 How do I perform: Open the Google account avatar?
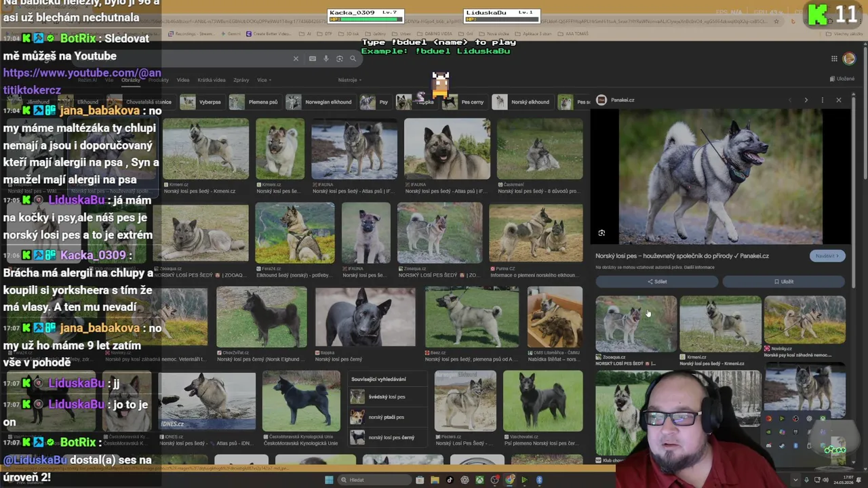849,59
